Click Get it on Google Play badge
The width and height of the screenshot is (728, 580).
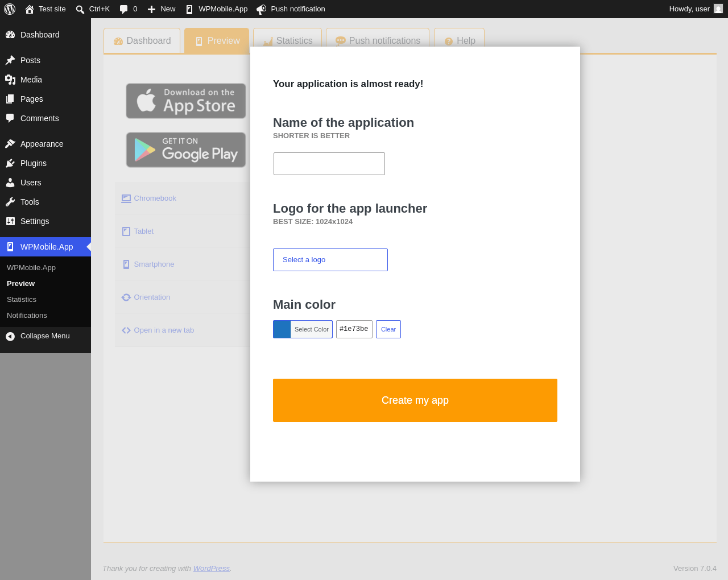pos(186,150)
